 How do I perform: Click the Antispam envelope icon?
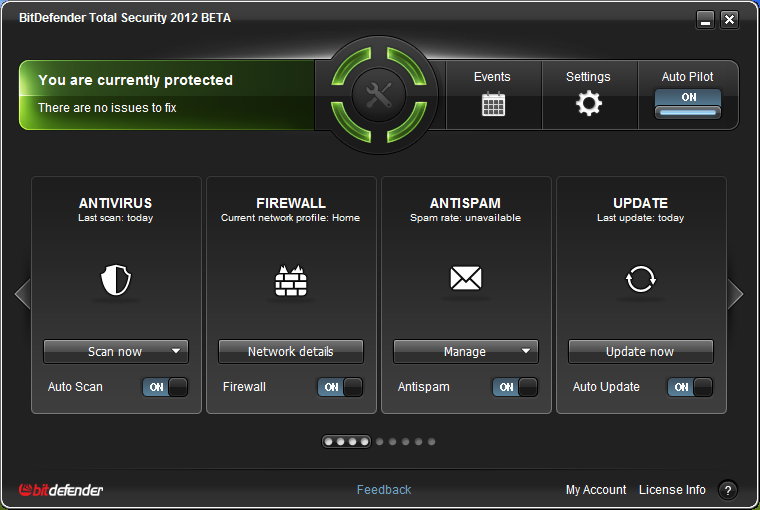tap(466, 280)
